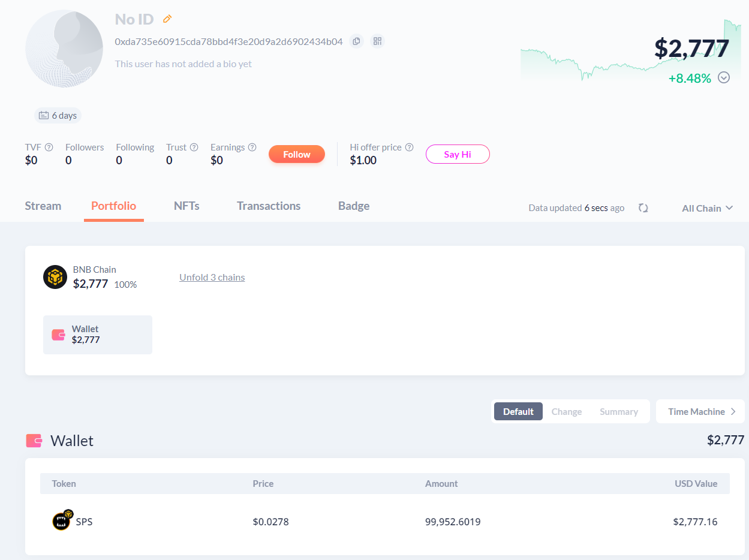Click the $0.0278 price value

click(x=271, y=522)
